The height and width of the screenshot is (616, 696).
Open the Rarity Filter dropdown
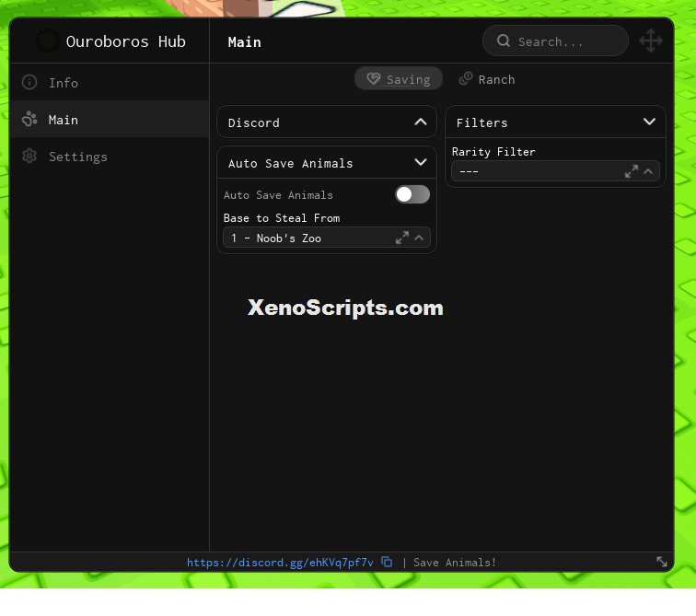[x=555, y=171]
